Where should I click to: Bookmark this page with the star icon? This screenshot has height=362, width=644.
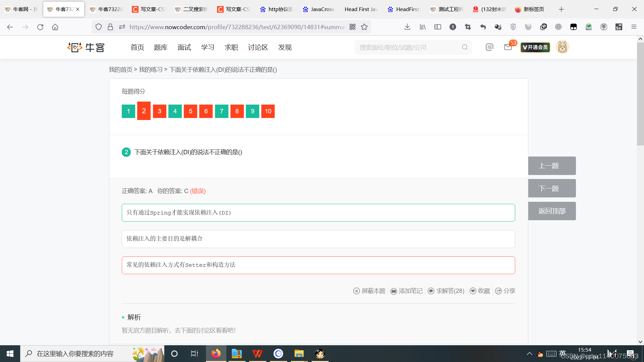click(364, 27)
